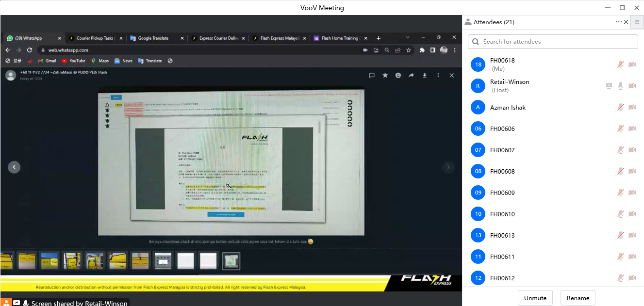Switch to the Express Courier Delivery tab

tap(218, 38)
